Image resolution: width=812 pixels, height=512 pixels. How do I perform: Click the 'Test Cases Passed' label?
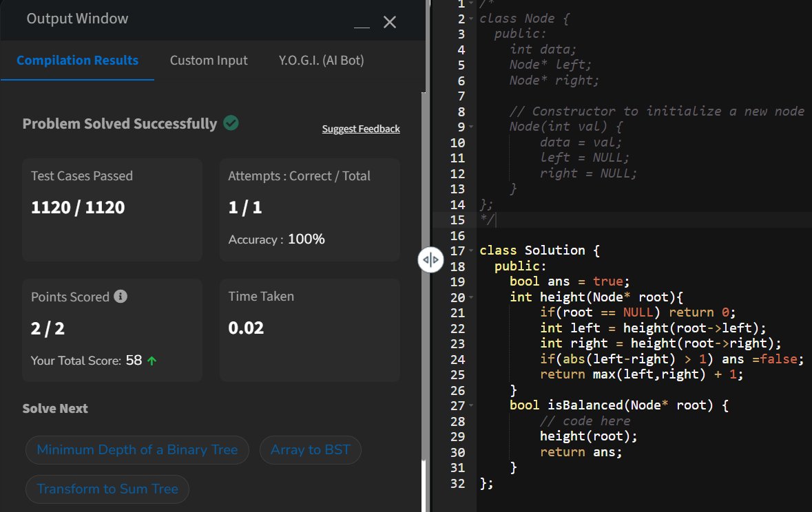82,176
